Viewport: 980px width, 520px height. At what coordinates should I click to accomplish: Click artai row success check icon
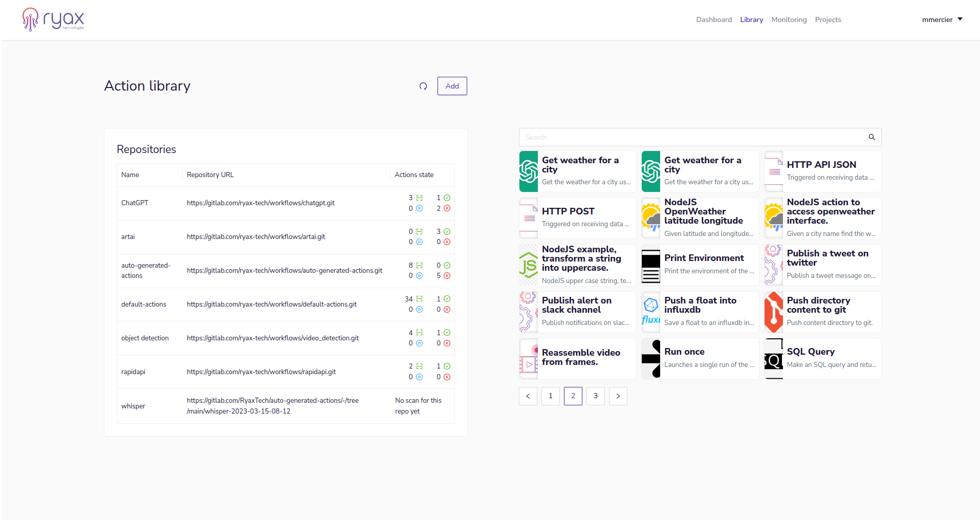point(447,231)
